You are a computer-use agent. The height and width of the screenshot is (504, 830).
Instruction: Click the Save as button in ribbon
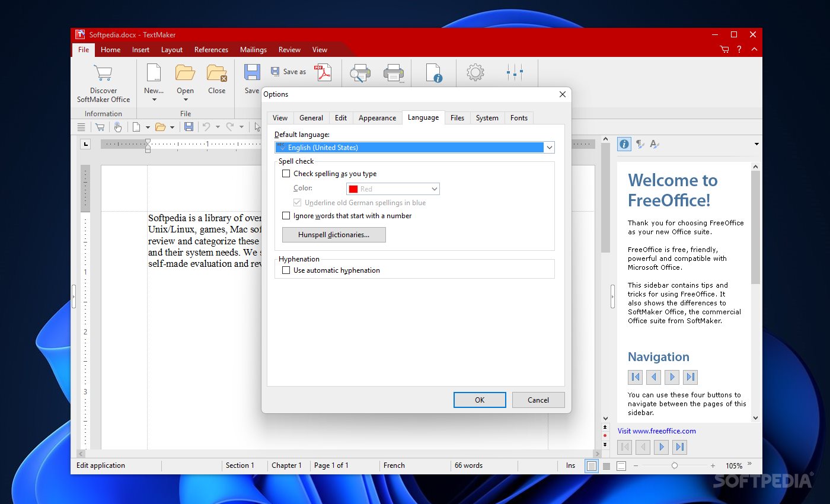[x=289, y=72]
